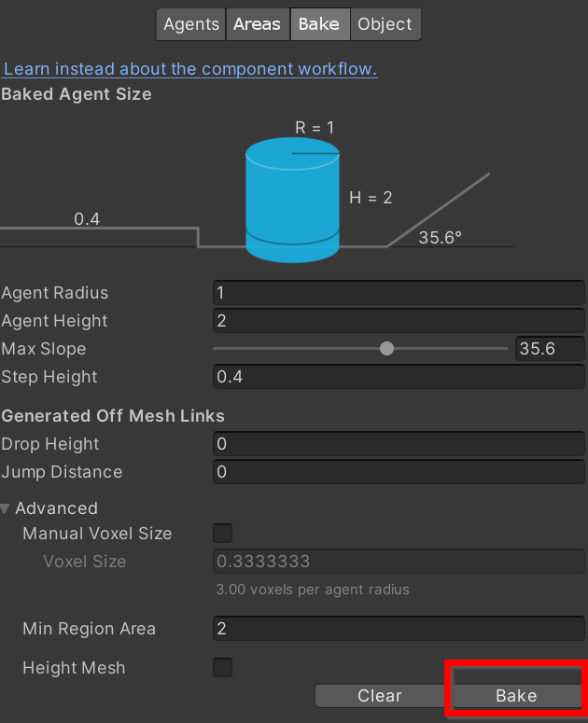Screen dimensions: 588x723
Task: Enable the Height Mesh checkbox
Action: pos(222,668)
